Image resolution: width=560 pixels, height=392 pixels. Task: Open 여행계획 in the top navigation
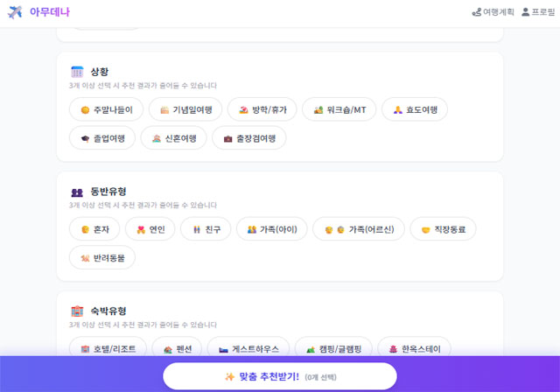point(493,12)
